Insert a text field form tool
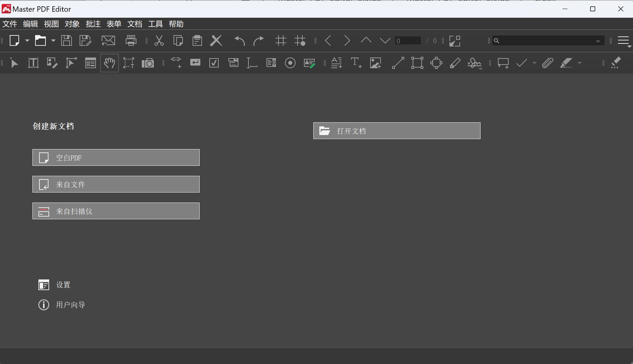The image size is (633, 364). [x=252, y=63]
